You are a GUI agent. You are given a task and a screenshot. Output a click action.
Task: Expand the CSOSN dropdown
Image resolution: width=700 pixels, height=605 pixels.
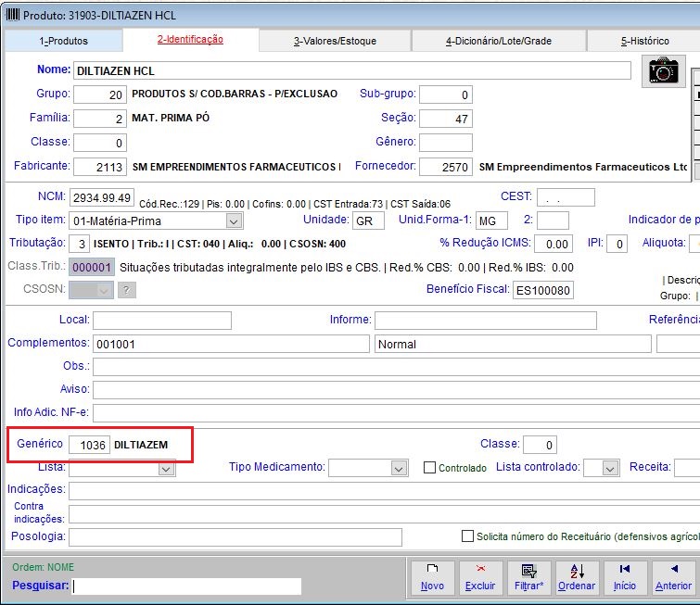click(x=104, y=290)
